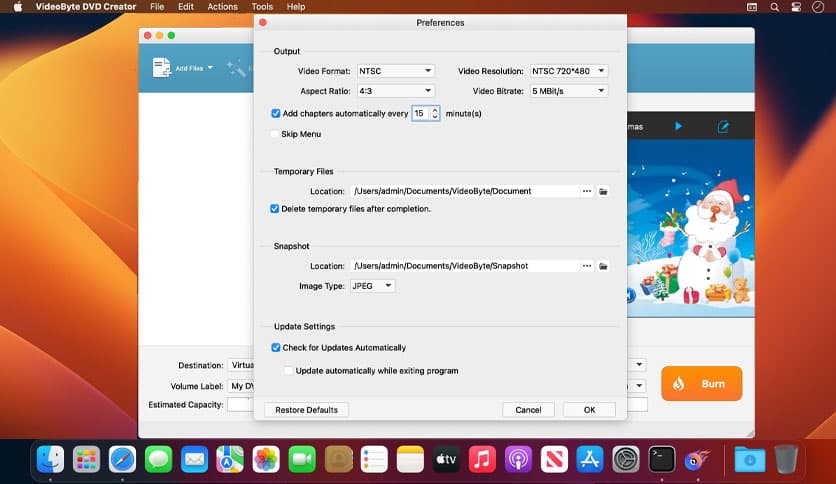Browse snapshot location with ellipsis button

[x=586, y=265]
